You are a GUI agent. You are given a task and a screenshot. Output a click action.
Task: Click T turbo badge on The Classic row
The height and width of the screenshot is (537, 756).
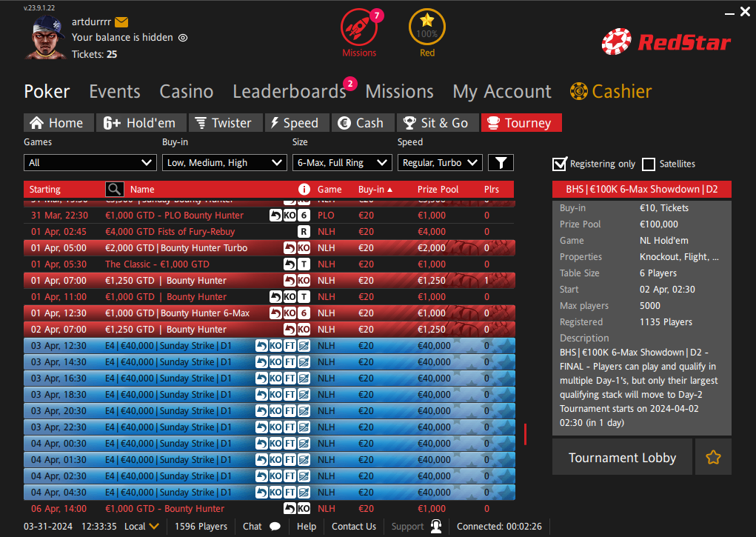pyautogui.click(x=304, y=264)
